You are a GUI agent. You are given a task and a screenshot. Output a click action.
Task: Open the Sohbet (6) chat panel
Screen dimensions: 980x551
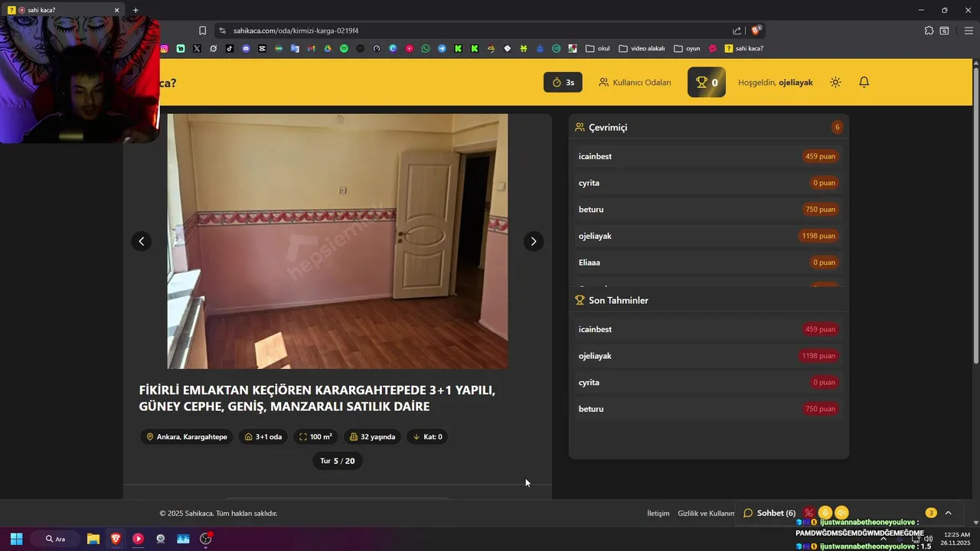tap(769, 513)
